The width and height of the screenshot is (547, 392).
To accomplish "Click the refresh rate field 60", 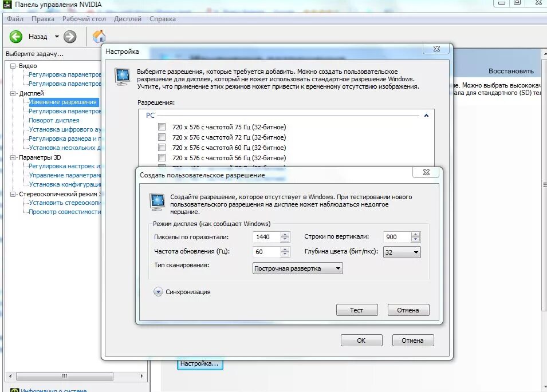I will coord(266,252).
